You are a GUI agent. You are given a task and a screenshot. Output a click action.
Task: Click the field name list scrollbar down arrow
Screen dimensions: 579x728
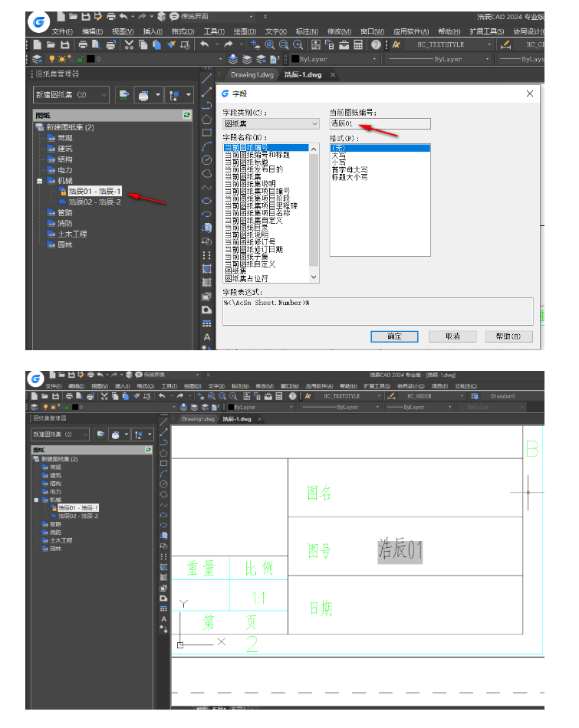pyautogui.click(x=314, y=277)
